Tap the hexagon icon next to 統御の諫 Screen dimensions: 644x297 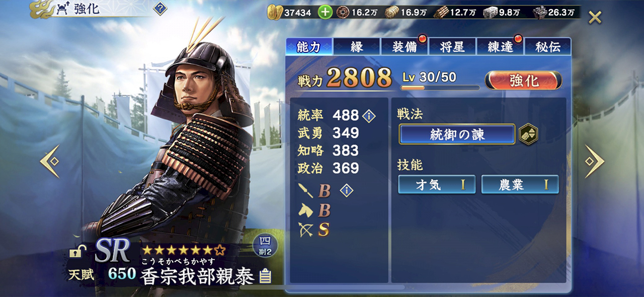[x=528, y=134]
